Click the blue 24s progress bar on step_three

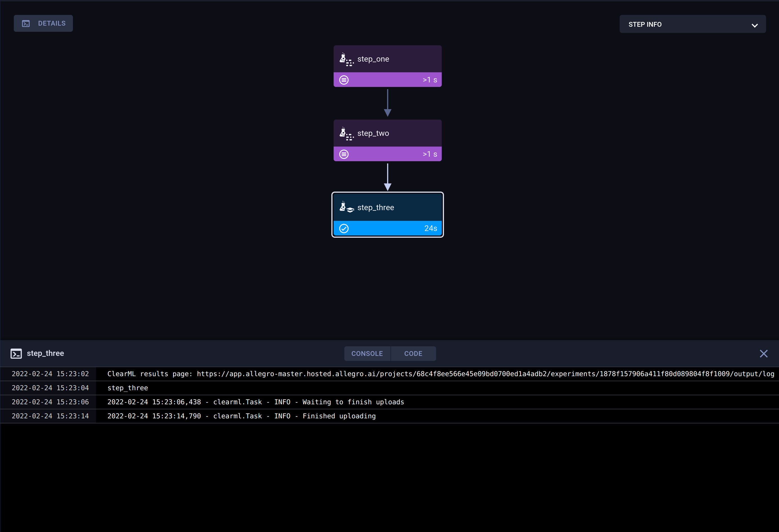[x=387, y=228]
